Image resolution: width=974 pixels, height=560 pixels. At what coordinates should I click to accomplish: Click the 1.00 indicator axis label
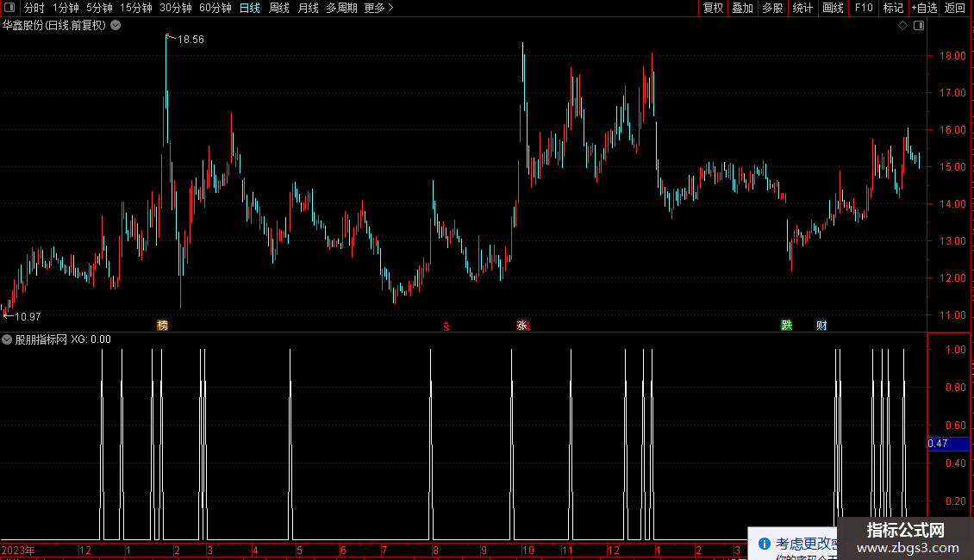955,350
